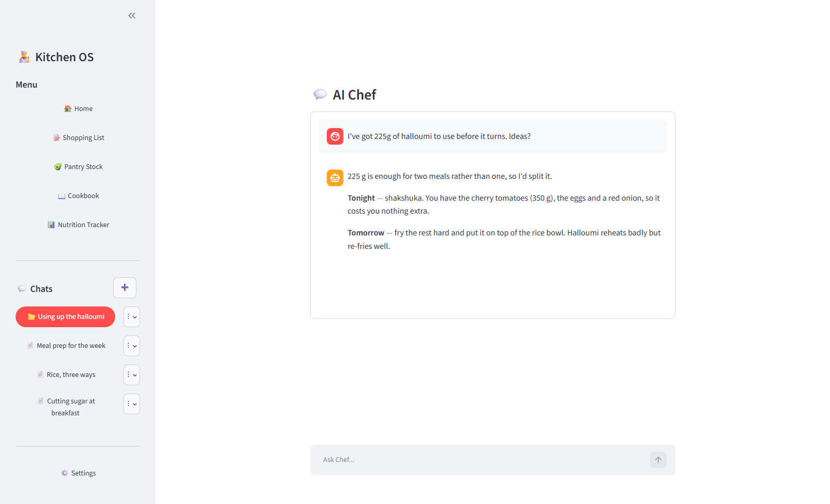Screen dimensions: 830x504
Task: Select the Using up the halloumi chat
Action: [x=65, y=317]
